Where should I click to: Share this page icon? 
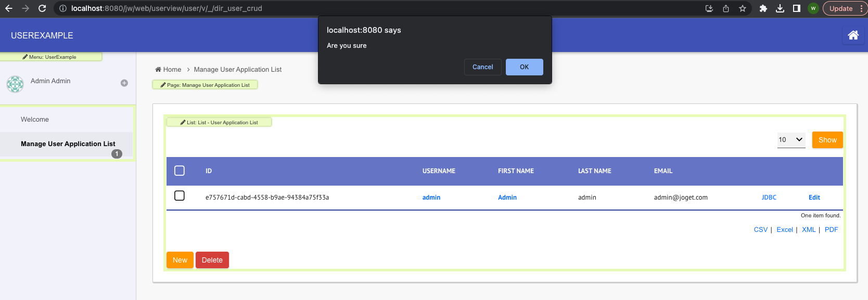(x=725, y=8)
